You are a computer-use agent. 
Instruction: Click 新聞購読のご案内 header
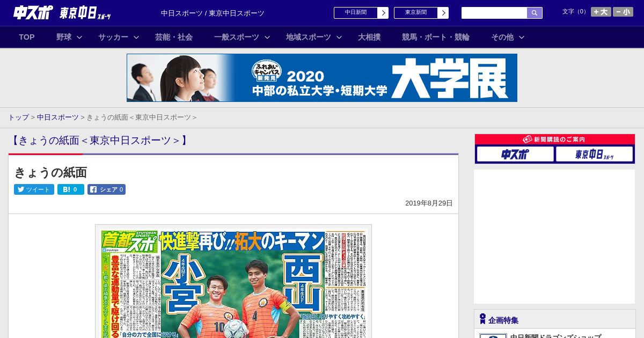click(x=555, y=139)
